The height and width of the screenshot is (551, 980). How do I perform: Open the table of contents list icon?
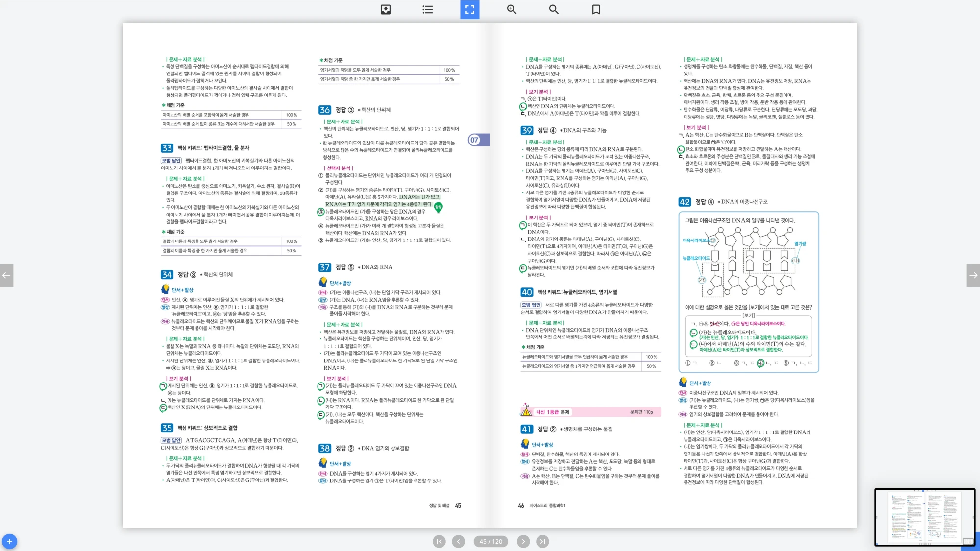tap(428, 9)
